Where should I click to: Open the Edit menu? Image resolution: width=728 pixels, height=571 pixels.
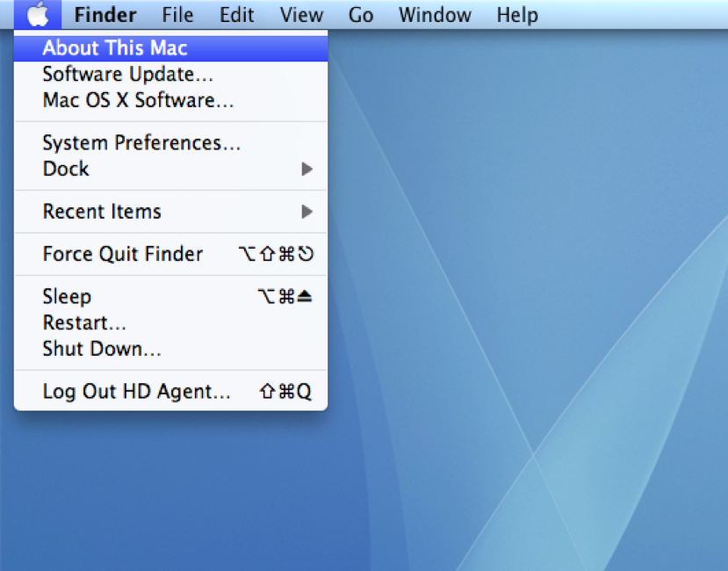[236, 15]
